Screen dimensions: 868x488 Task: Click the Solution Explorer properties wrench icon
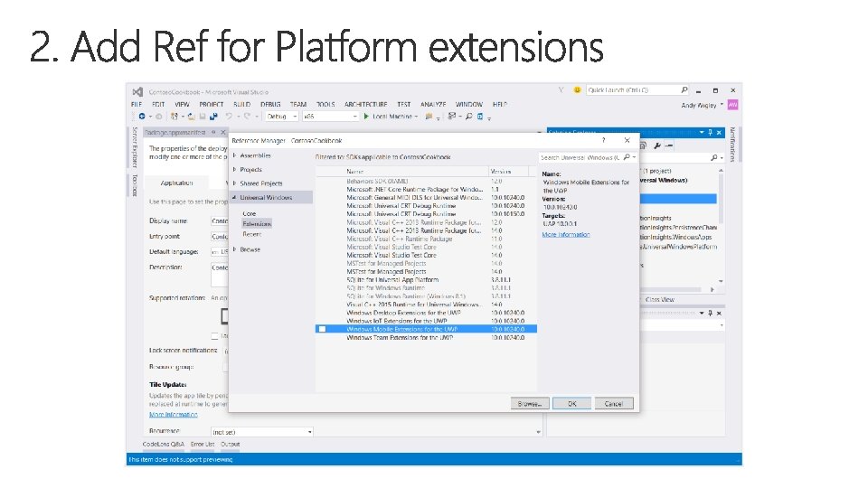click(x=657, y=145)
